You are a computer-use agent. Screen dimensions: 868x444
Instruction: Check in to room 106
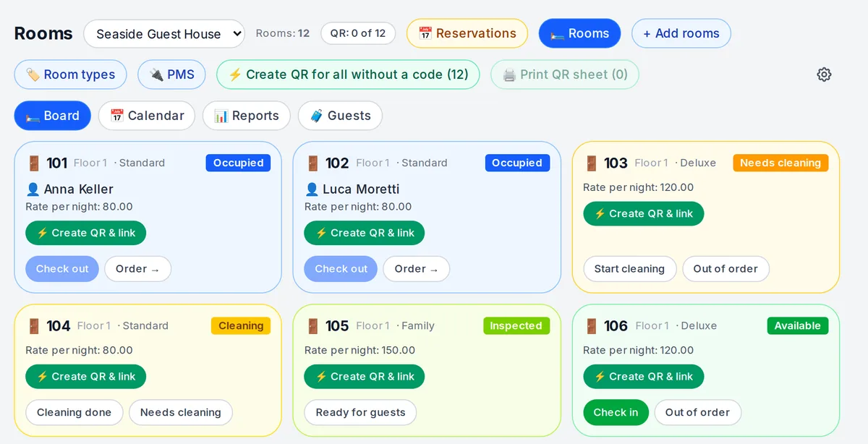click(x=616, y=413)
